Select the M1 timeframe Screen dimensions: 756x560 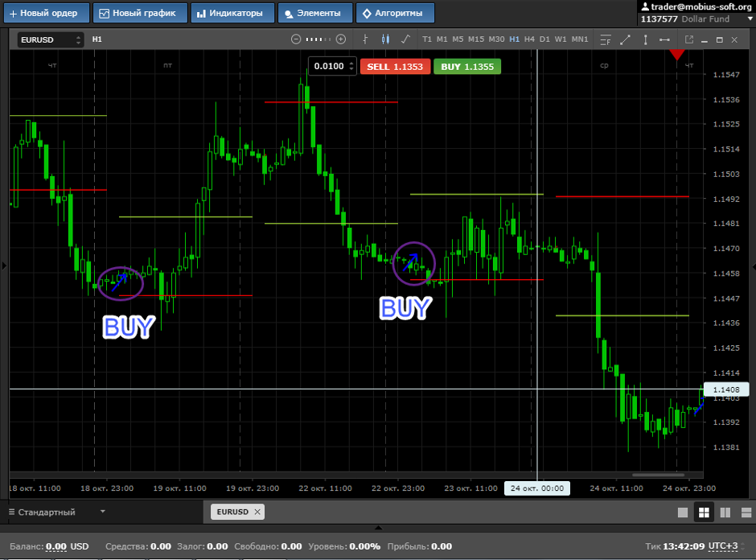click(x=442, y=39)
